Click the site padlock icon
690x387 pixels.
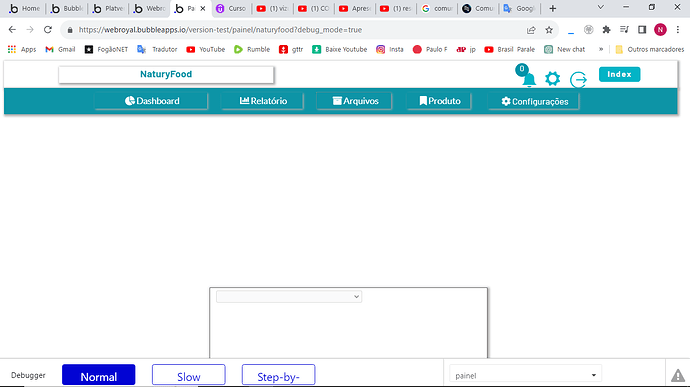click(70, 30)
